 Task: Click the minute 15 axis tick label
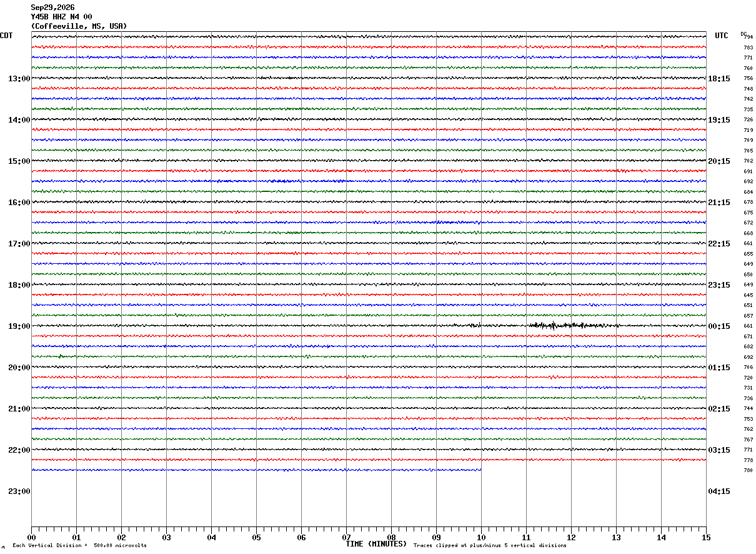click(x=706, y=537)
